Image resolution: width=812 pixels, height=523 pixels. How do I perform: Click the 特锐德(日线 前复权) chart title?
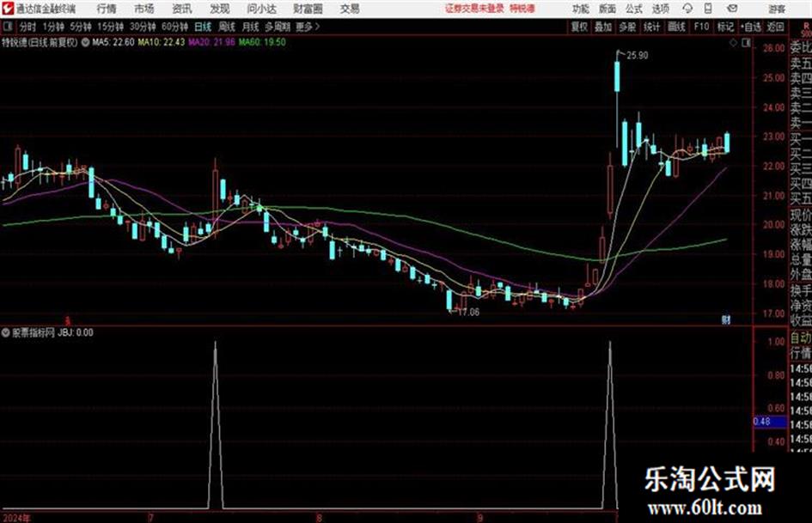(40, 42)
